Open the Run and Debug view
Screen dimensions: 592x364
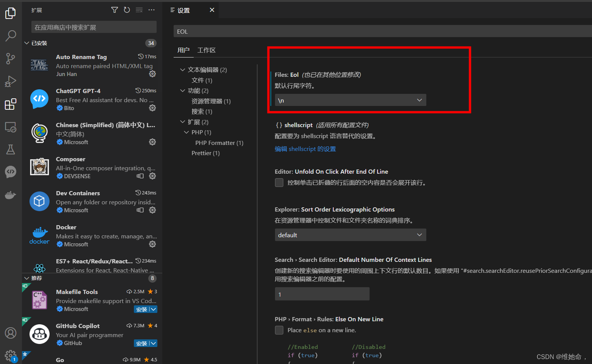click(x=10, y=81)
